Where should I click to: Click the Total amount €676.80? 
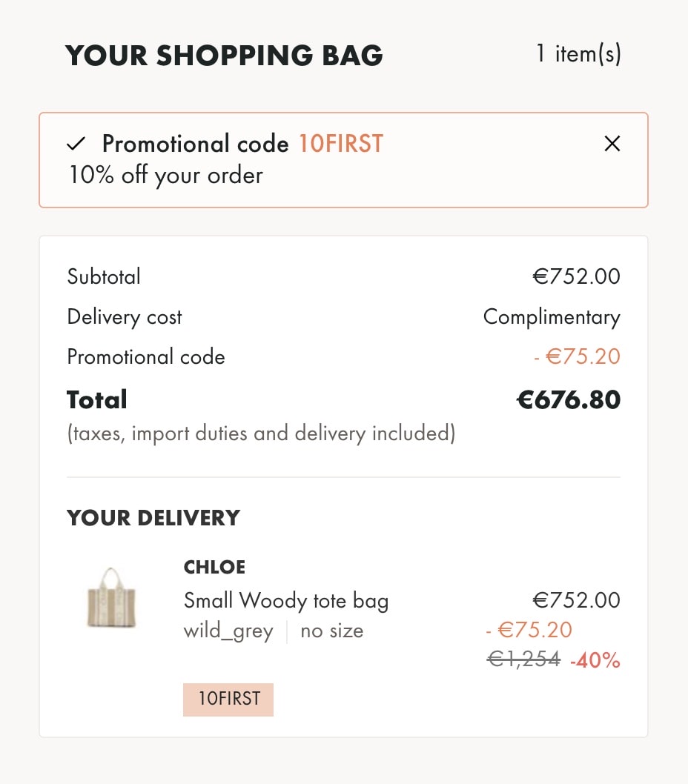click(568, 400)
